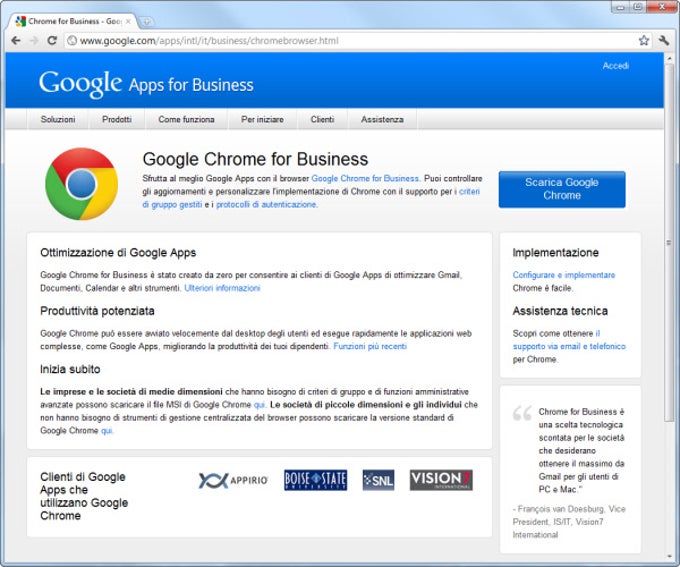Click the scrollbar down arrow
The height and width of the screenshot is (567, 680).
point(668,556)
